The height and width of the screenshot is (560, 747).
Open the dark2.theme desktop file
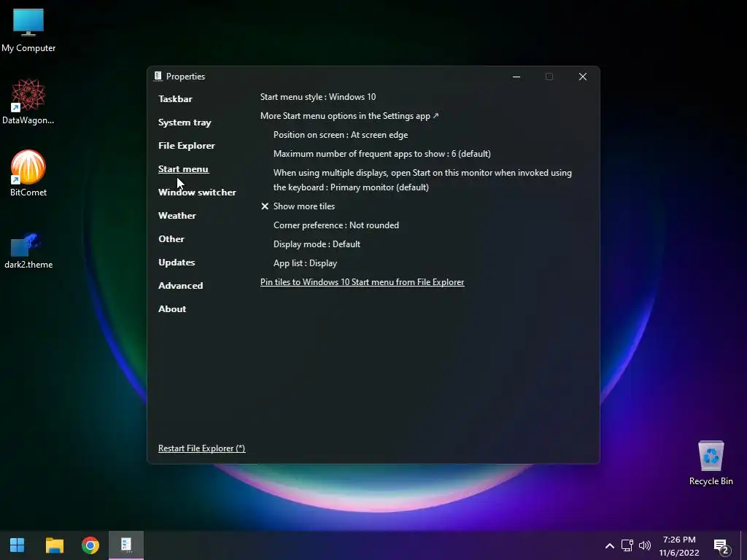click(x=28, y=251)
